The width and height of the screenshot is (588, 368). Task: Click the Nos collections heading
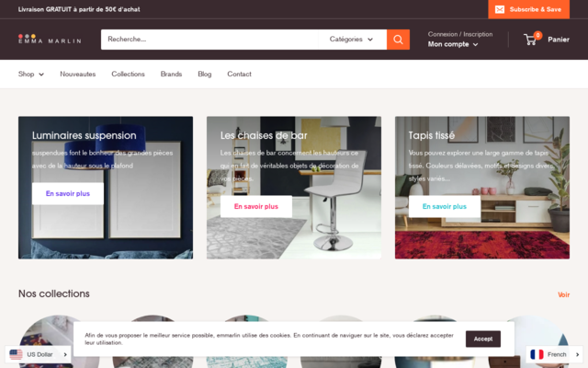[x=54, y=293]
